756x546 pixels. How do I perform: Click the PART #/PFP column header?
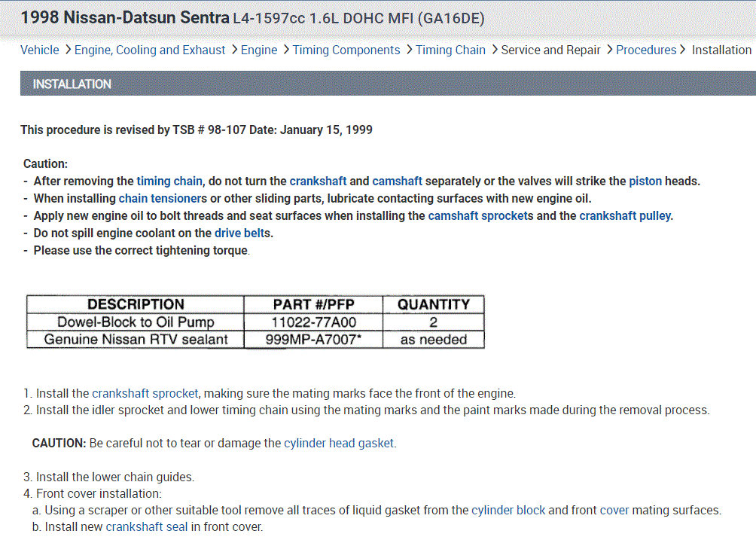pos(313,304)
